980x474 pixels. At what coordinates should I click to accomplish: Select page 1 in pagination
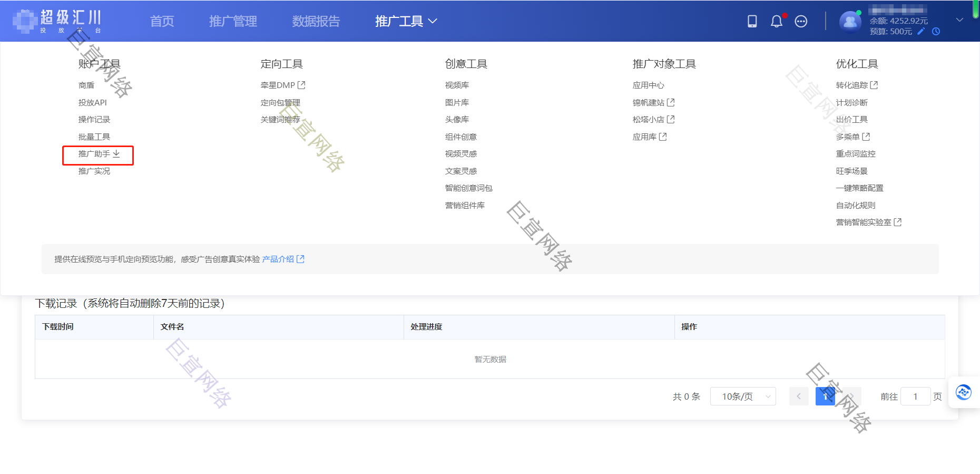pos(825,396)
